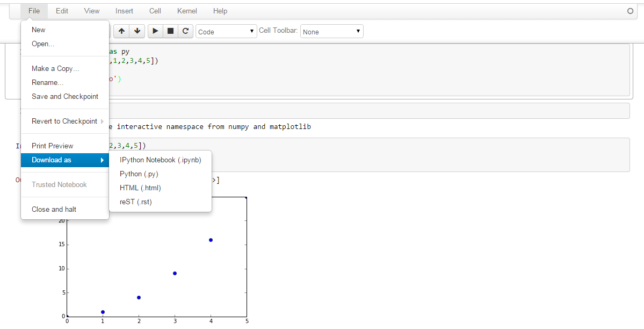This screenshot has width=644, height=329.
Task: Select Close and halt
Action: pos(54,209)
